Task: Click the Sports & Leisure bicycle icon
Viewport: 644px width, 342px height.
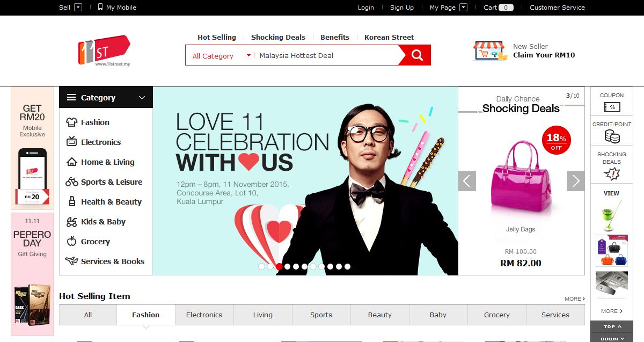Action: (x=71, y=182)
